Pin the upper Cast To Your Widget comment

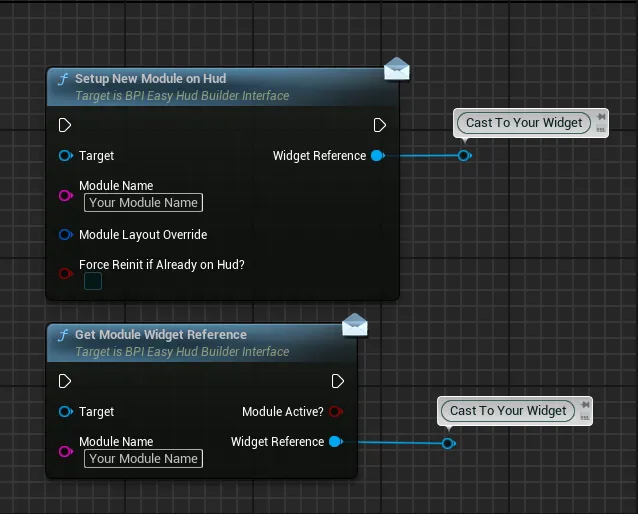click(x=601, y=117)
